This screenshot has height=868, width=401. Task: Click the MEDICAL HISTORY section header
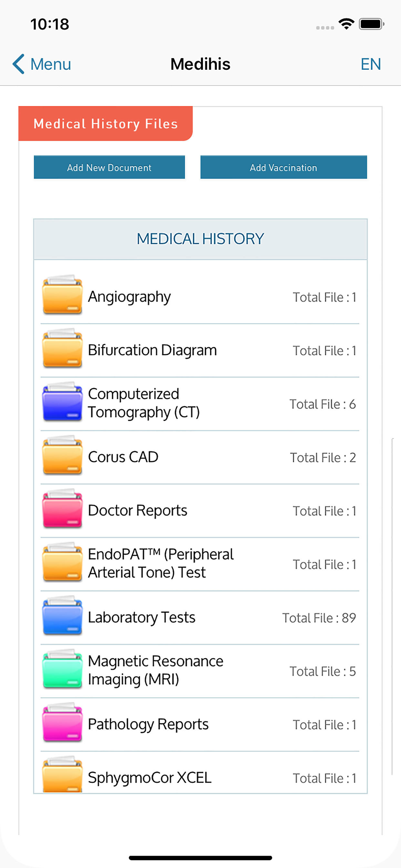200,239
